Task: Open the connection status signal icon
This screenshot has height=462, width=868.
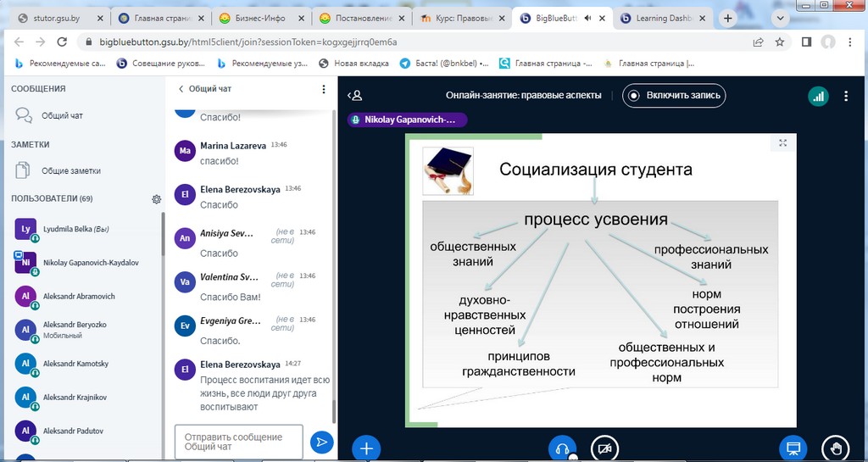Action: (x=818, y=96)
